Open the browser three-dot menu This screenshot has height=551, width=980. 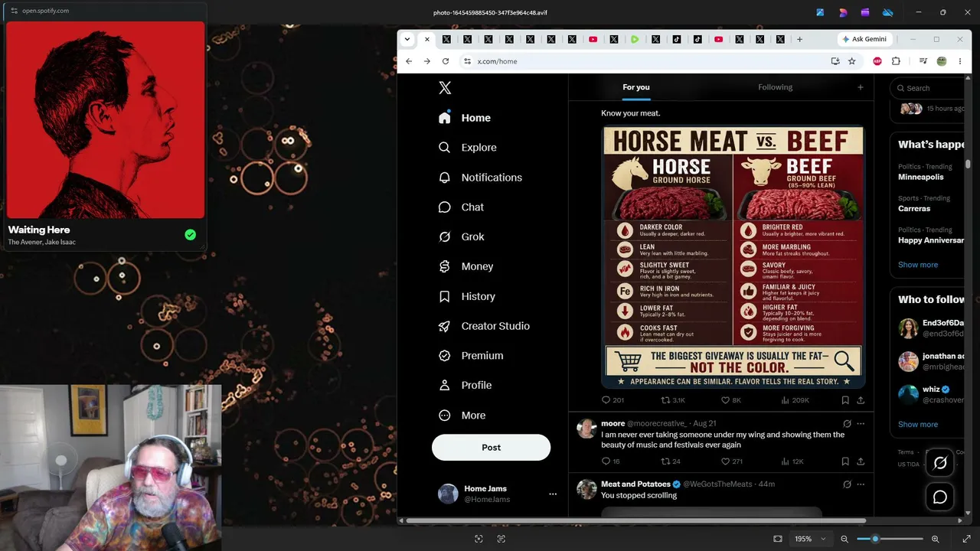(x=960, y=61)
